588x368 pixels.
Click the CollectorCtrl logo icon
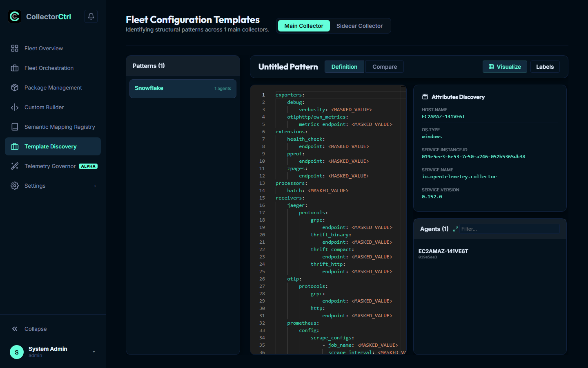pos(15,16)
